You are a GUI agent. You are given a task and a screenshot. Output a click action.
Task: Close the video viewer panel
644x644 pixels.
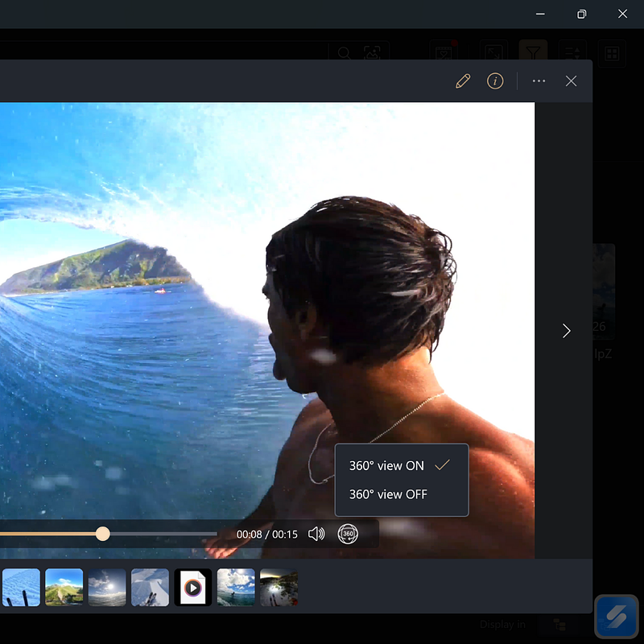(571, 81)
